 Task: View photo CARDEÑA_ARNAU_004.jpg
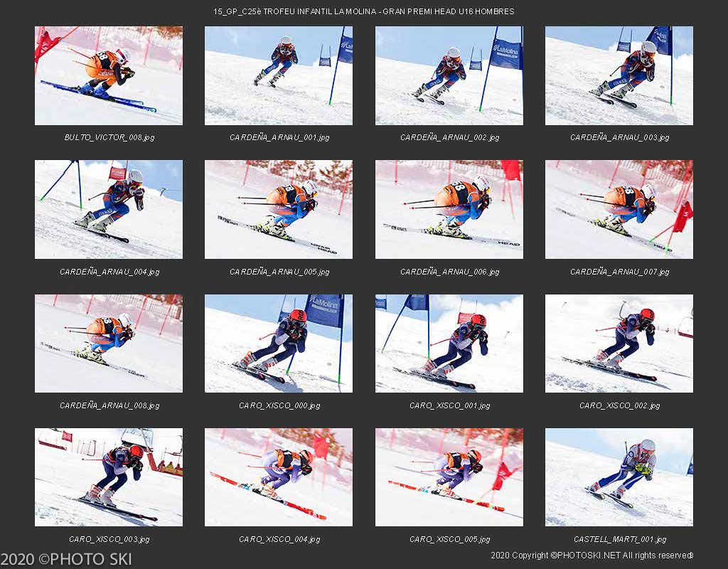point(109,210)
